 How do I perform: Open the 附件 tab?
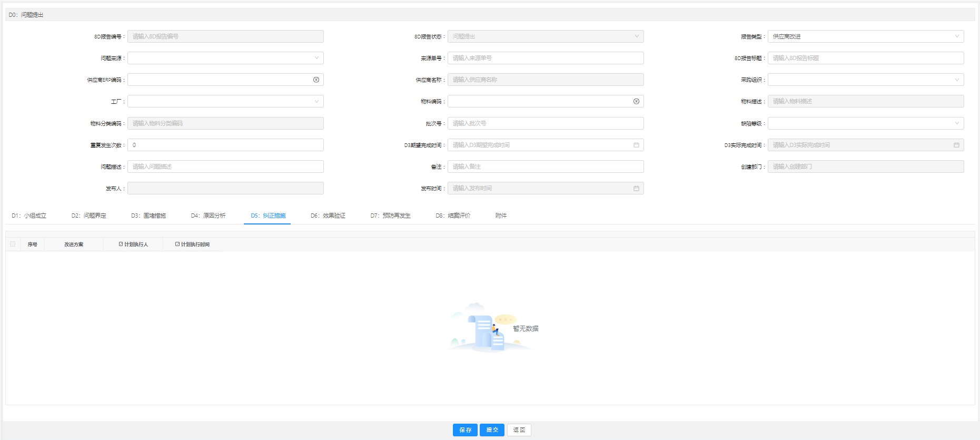501,216
